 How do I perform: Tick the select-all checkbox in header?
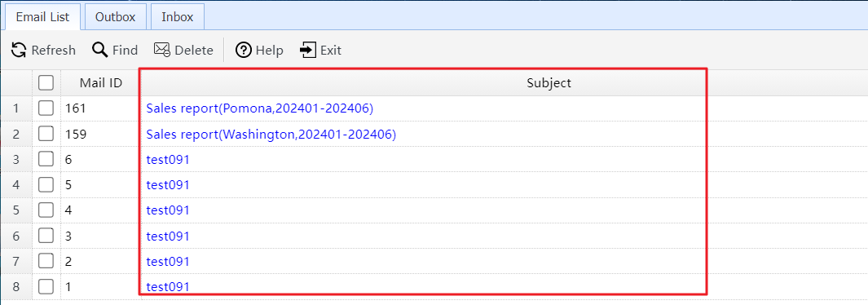click(x=46, y=83)
